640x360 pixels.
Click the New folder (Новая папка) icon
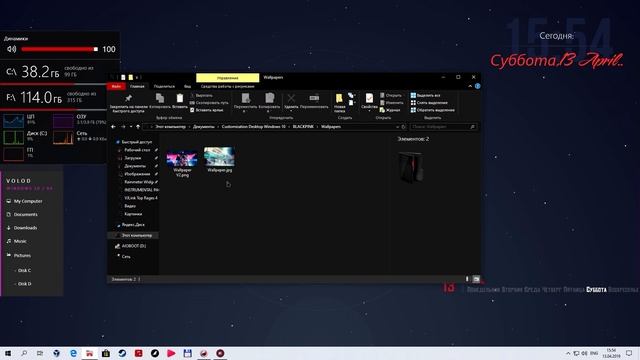[339, 98]
